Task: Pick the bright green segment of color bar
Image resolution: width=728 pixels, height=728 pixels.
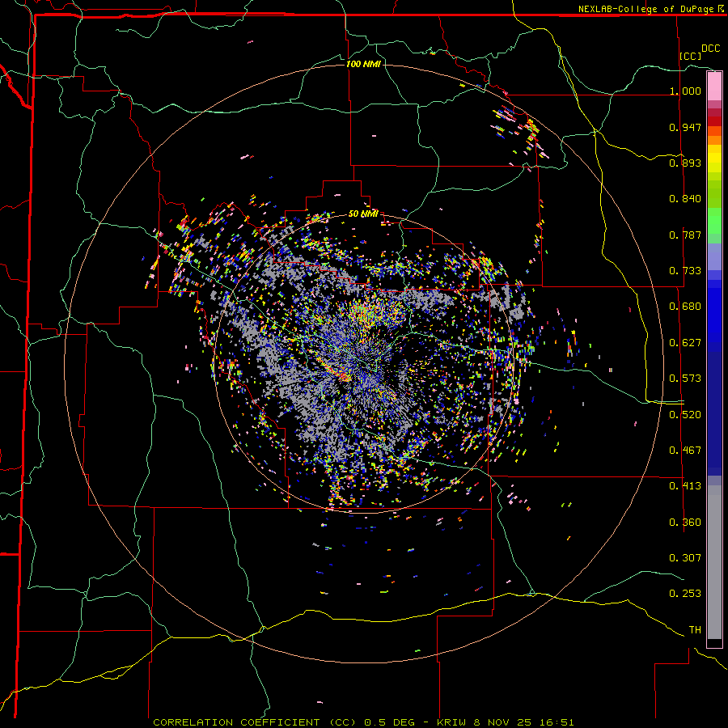Action: click(x=714, y=221)
